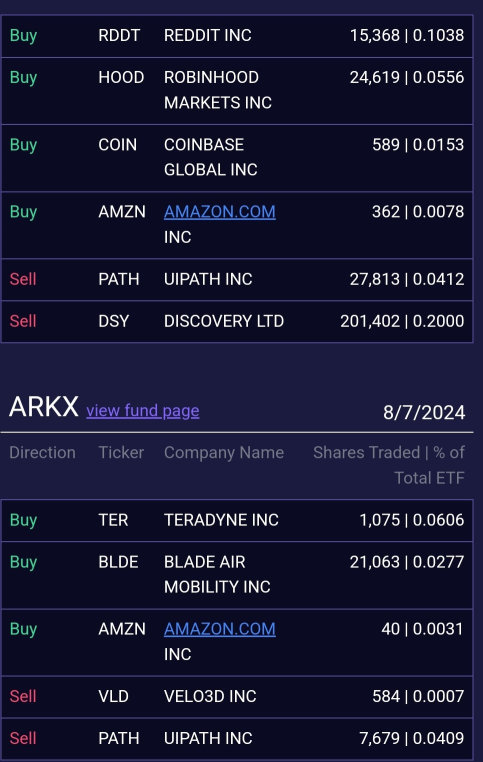Viewport: 483px width, 762px height.
Task: Select the RDDT ticker cell
Action: [x=119, y=35]
